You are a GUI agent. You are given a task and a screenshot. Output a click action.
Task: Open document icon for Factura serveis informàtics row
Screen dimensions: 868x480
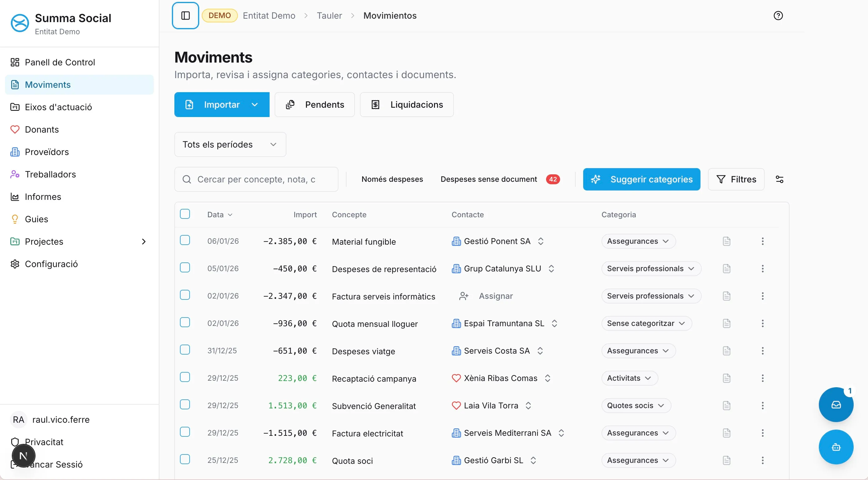(726, 296)
